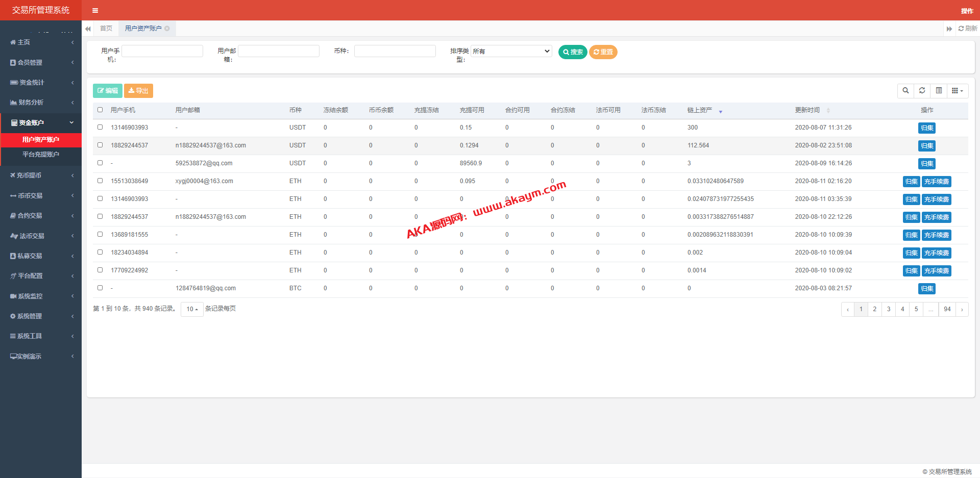Open the columns grid dropdown icon
This screenshot has height=478, width=980.
957,91
